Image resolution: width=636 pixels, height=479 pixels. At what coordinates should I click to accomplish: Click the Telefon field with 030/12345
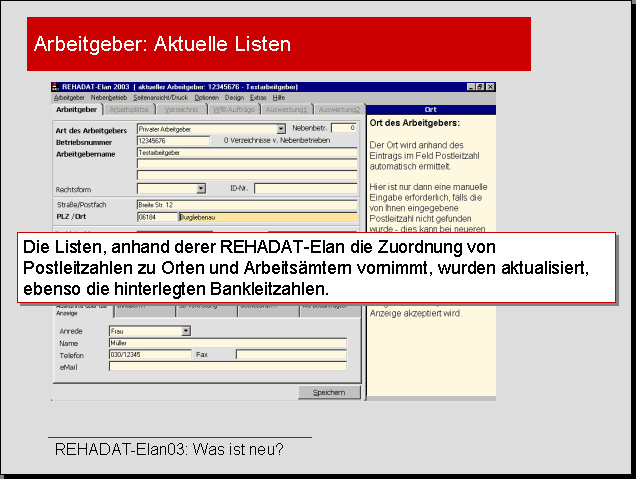click(x=149, y=354)
